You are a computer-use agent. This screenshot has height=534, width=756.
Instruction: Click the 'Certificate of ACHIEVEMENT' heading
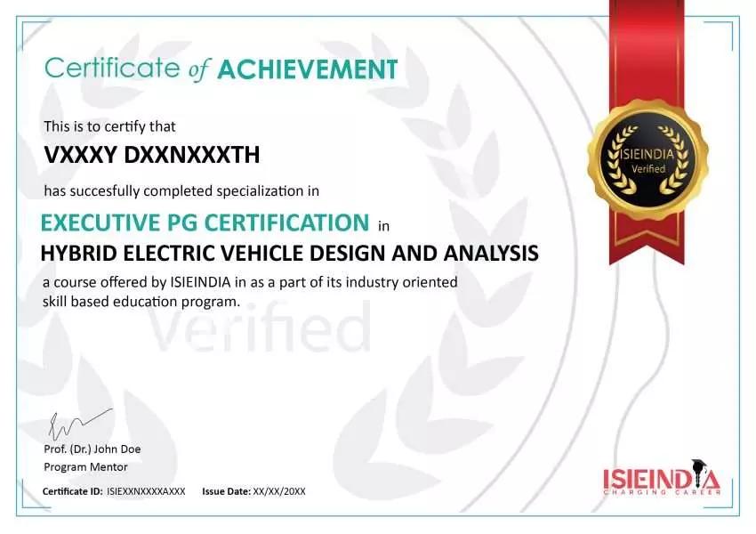[221, 69]
